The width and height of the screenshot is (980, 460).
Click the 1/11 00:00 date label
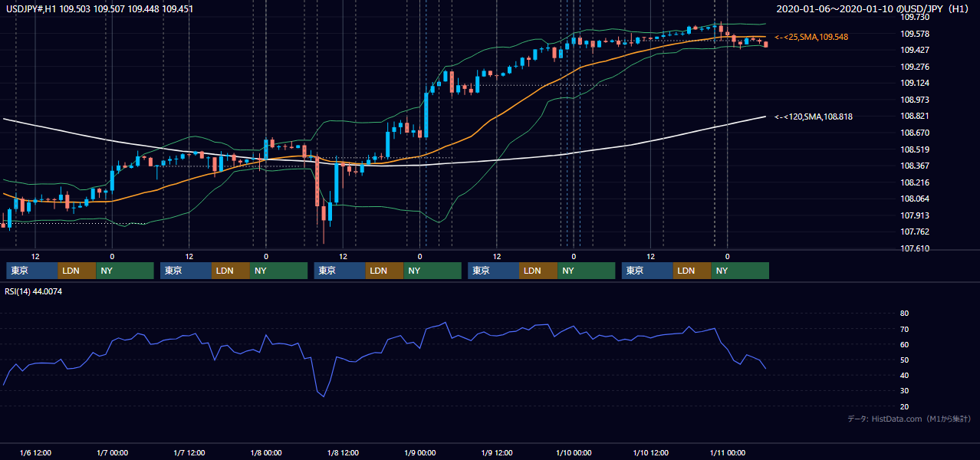coord(727,452)
